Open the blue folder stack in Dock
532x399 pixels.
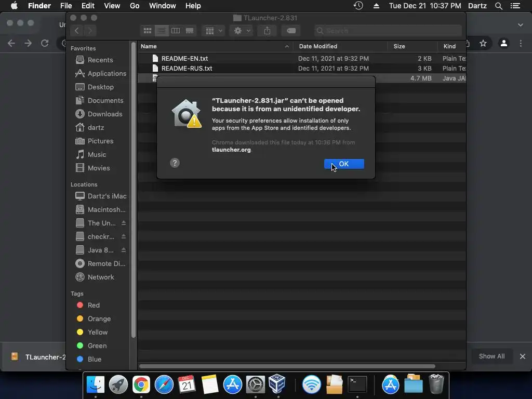(414, 384)
